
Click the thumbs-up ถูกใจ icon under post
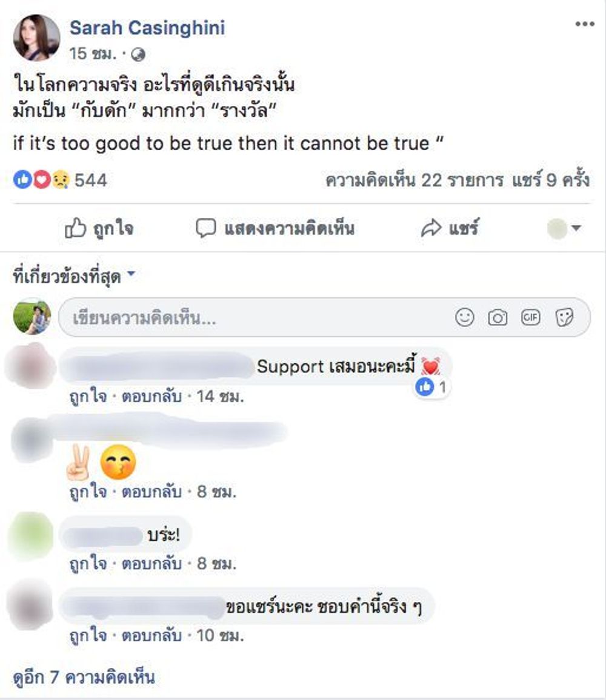pyautogui.click(x=75, y=228)
